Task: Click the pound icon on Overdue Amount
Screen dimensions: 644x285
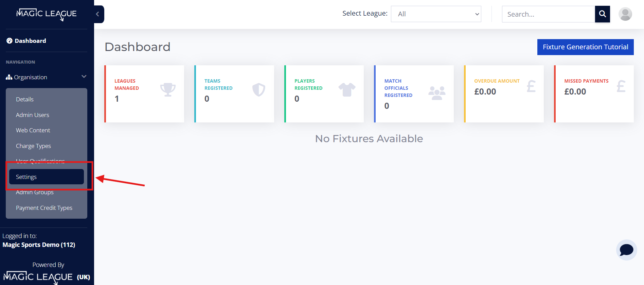Action: click(531, 86)
